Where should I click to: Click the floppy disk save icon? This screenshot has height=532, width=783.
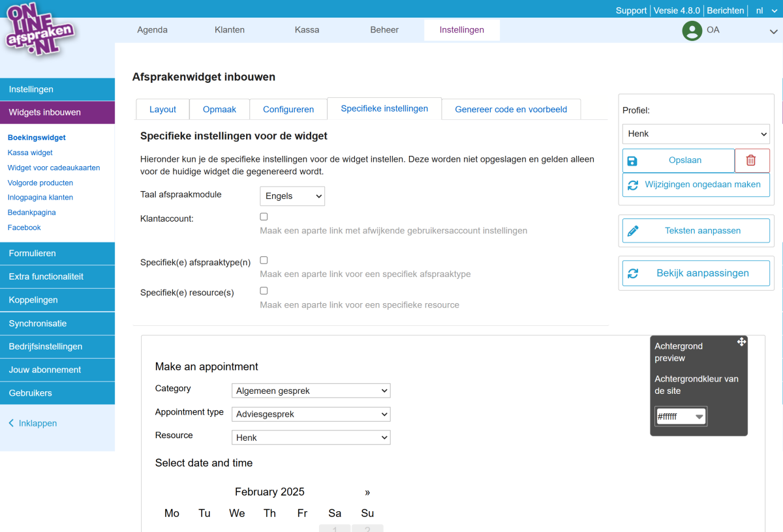coord(632,160)
